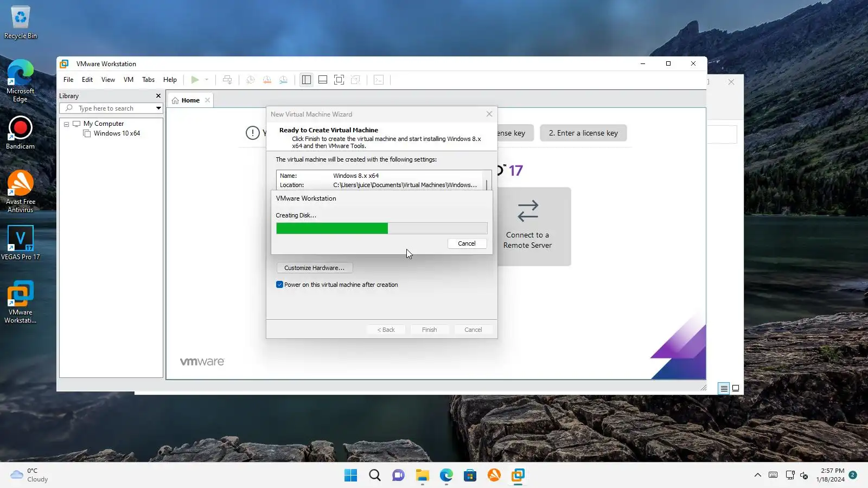Close the Library panel
The width and height of the screenshot is (868, 488).
[x=158, y=96]
